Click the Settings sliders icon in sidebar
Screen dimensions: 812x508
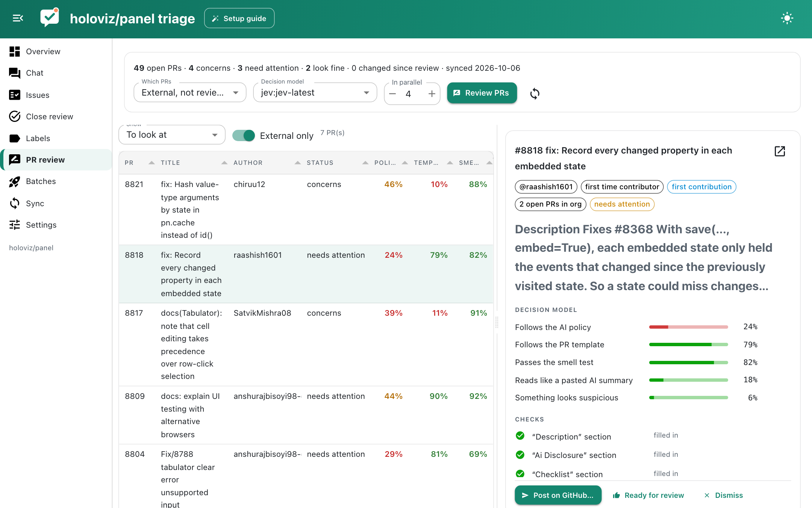pos(15,225)
